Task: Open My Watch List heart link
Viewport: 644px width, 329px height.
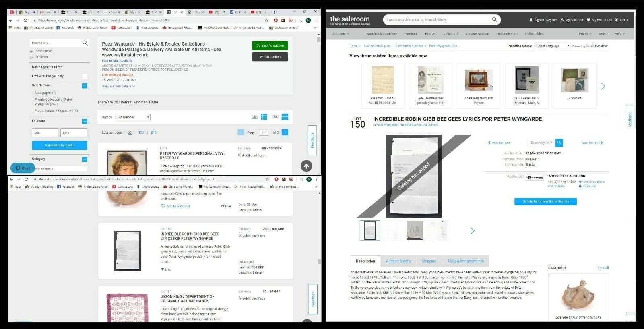Action: point(599,20)
